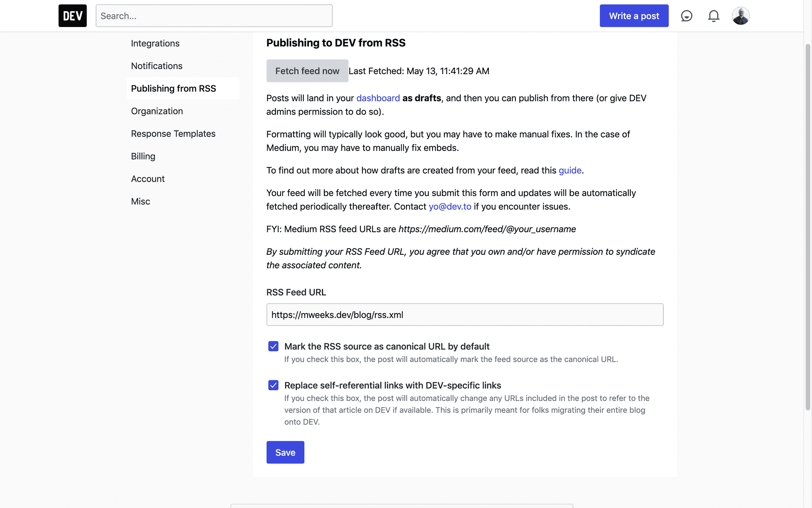Switch to Response Templates settings
Image resolution: width=812 pixels, height=508 pixels.
pos(173,134)
